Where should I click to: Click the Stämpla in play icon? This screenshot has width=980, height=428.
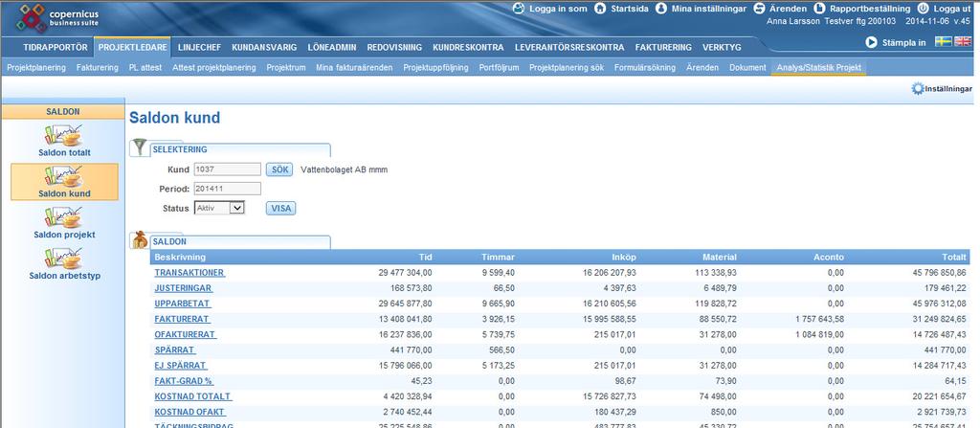(871, 42)
